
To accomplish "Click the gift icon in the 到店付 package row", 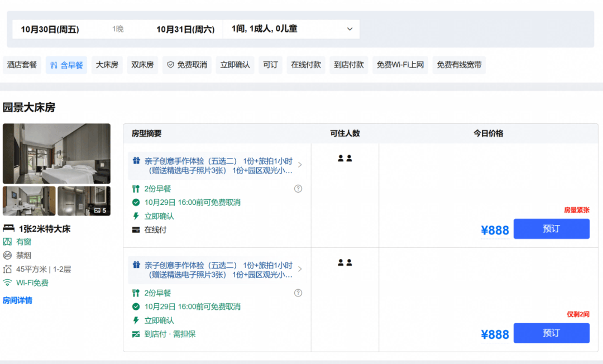I will (x=136, y=265).
